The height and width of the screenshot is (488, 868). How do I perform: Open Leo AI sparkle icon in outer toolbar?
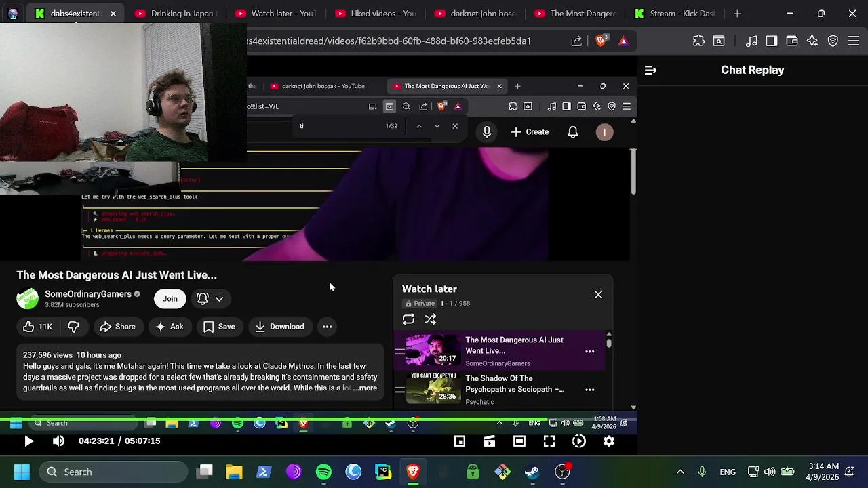[x=812, y=41]
